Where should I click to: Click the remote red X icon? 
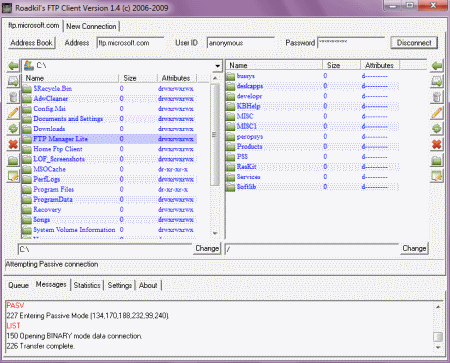437,144
